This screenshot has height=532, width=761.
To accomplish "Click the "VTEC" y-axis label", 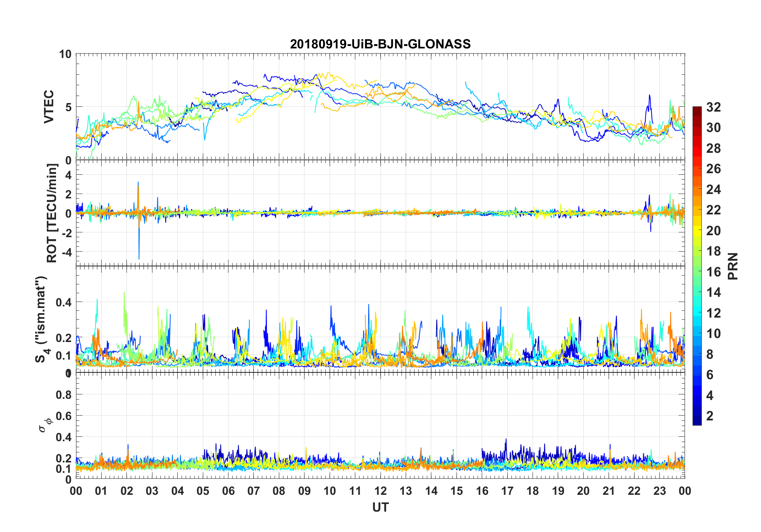I will pyautogui.click(x=49, y=107).
